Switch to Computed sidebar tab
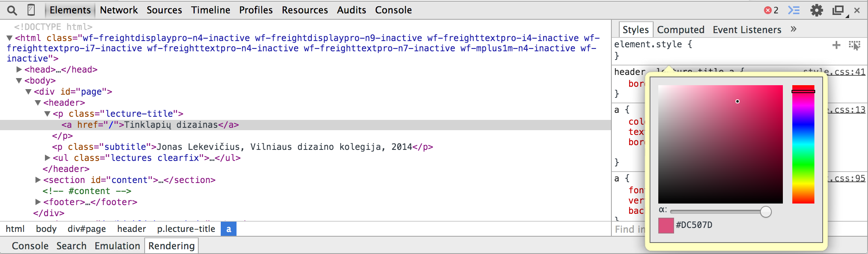 point(681,30)
